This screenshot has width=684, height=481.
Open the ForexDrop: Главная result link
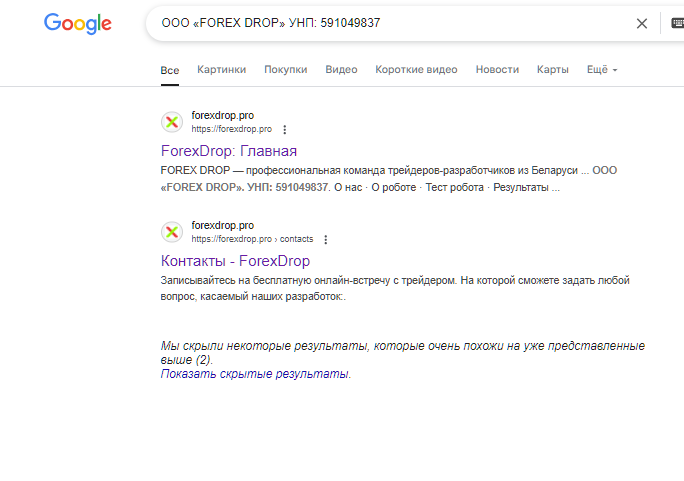(x=229, y=151)
